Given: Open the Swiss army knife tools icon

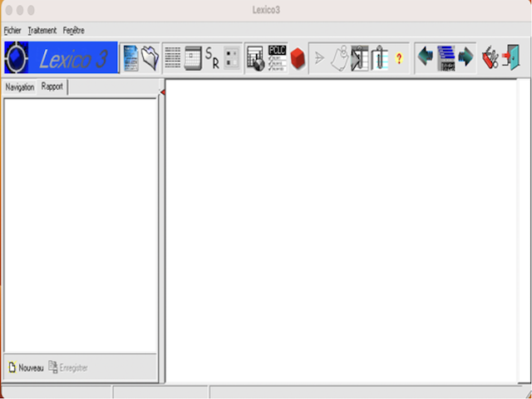Looking at the screenshot, I should (490, 58).
